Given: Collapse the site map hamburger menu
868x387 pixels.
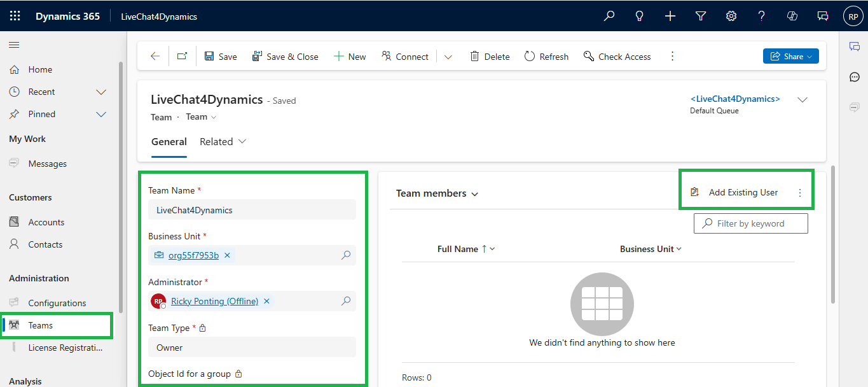Looking at the screenshot, I should (x=14, y=45).
